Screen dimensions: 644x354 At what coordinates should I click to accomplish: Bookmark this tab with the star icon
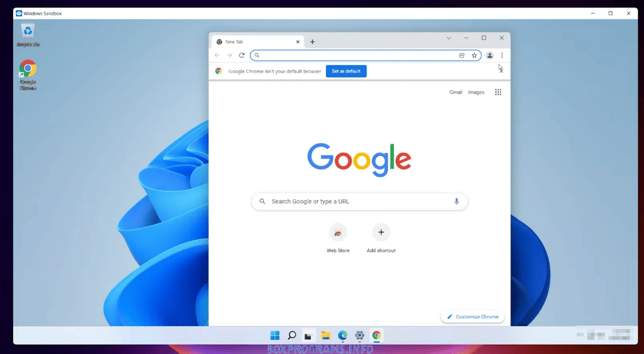[474, 56]
